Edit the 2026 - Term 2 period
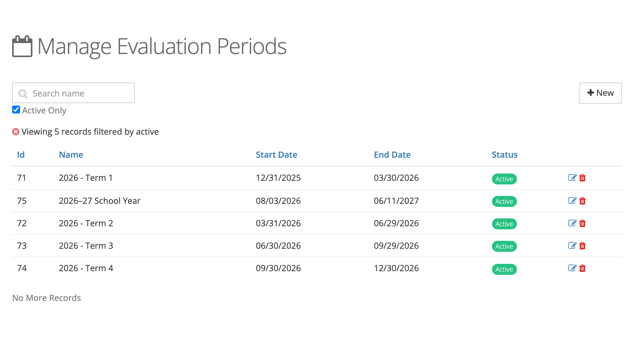The image size is (634, 364). pos(572,223)
